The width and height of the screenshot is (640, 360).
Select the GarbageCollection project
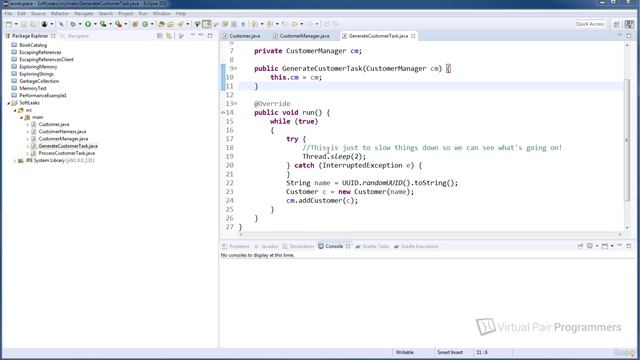tap(39, 81)
